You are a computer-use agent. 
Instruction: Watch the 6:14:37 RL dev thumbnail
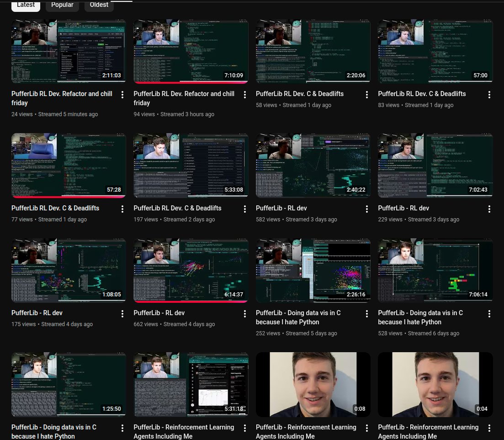click(191, 270)
